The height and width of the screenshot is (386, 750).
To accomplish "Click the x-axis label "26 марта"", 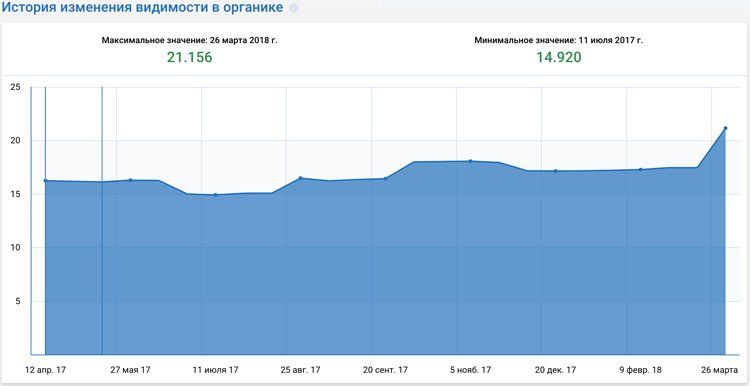I will click(720, 370).
